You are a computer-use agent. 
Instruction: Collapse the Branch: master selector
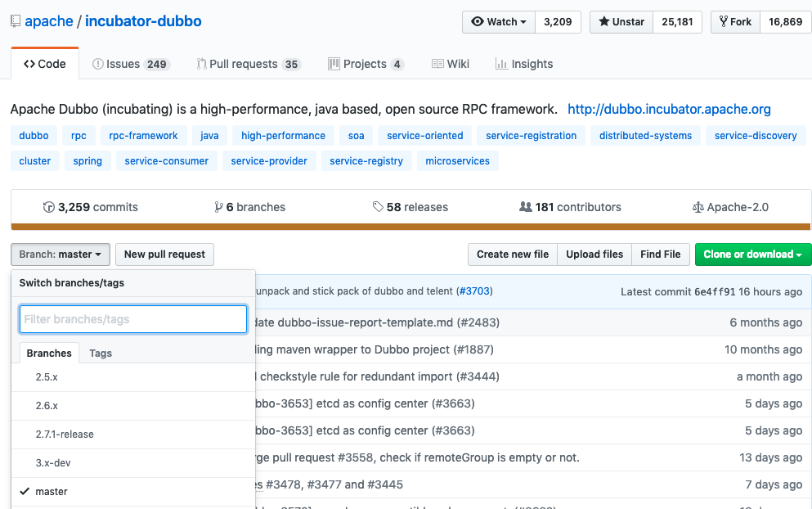pos(60,254)
